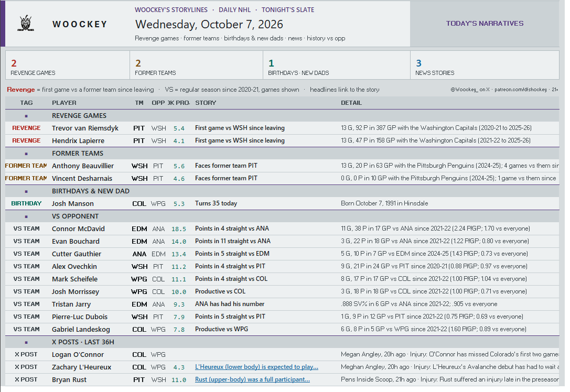Click the Woockey's Storylines breadcrumb
This screenshot has height=392, width=570.
171,10
